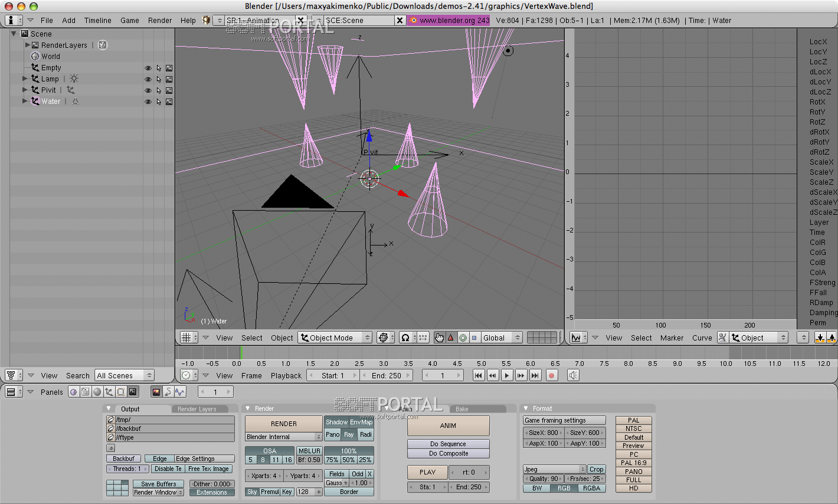
Task: Click the RENDER button
Action: click(284, 424)
